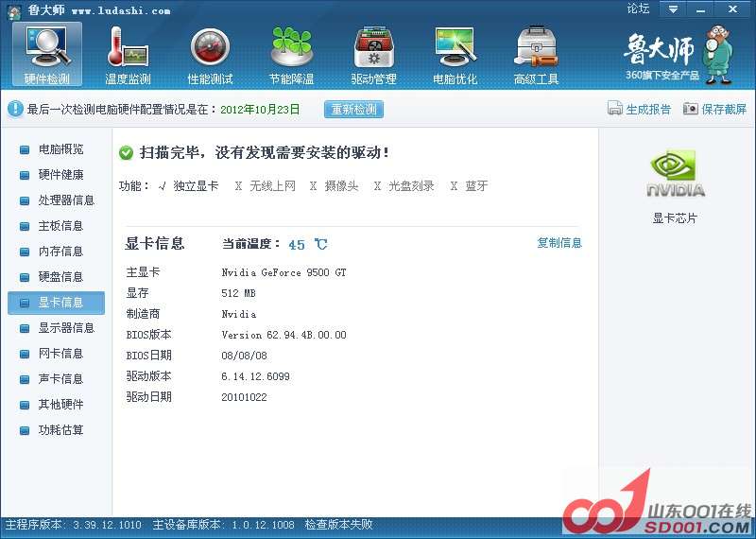
Task: Click the 显卡芯片 label under the logo
Action: pyautogui.click(x=675, y=218)
